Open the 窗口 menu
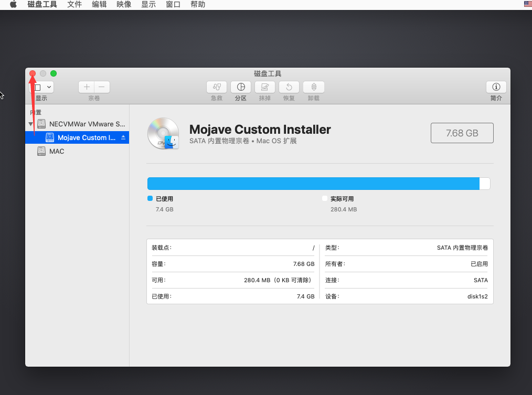This screenshot has width=532, height=395. (x=173, y=4)
